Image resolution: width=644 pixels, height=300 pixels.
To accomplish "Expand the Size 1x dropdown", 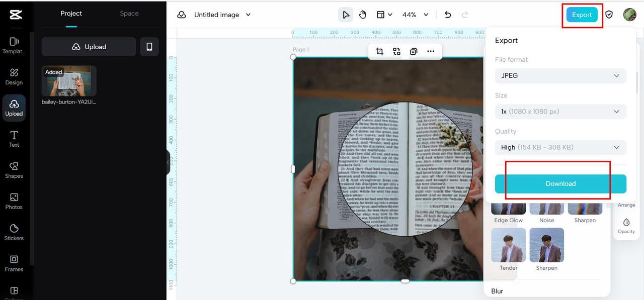I will 560,112.
